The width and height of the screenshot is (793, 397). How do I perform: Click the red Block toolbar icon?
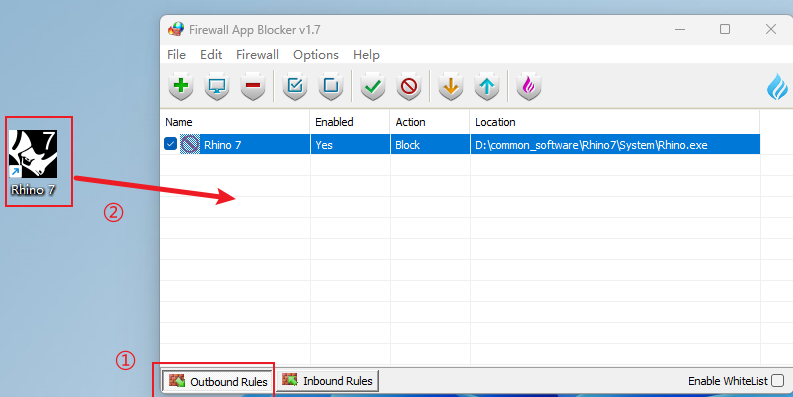coord(409,86)
